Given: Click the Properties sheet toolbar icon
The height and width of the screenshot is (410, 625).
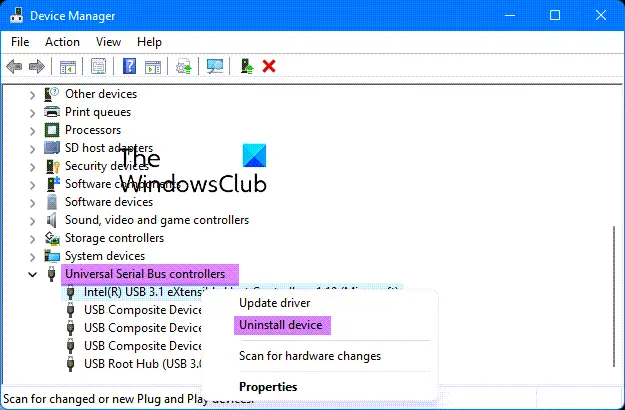Looking at the screenshot, I should 98,67.
